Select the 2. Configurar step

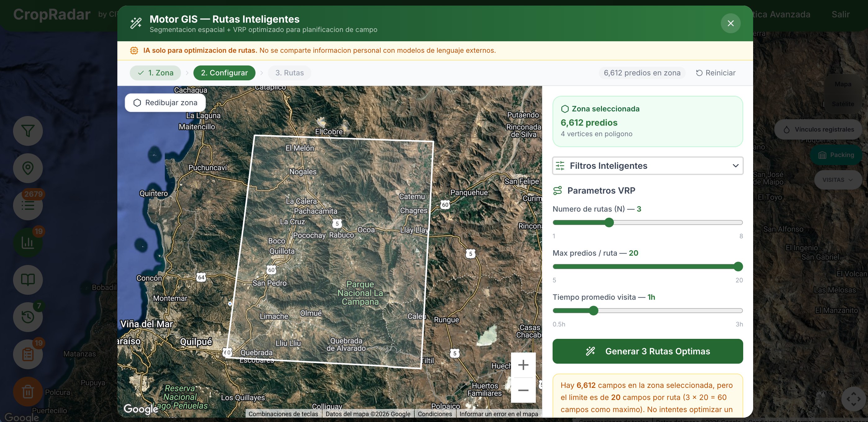[x=224, y=73]
